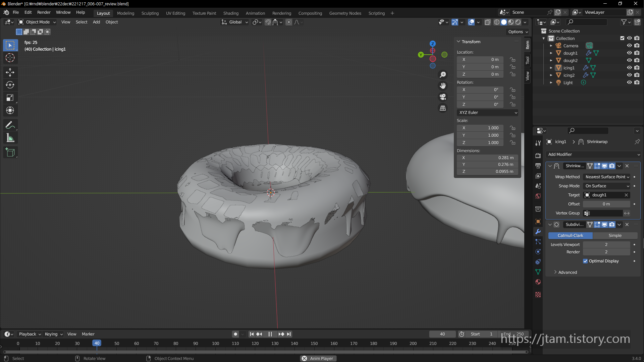
Task: Pause the animation playback
Action: 270,334
